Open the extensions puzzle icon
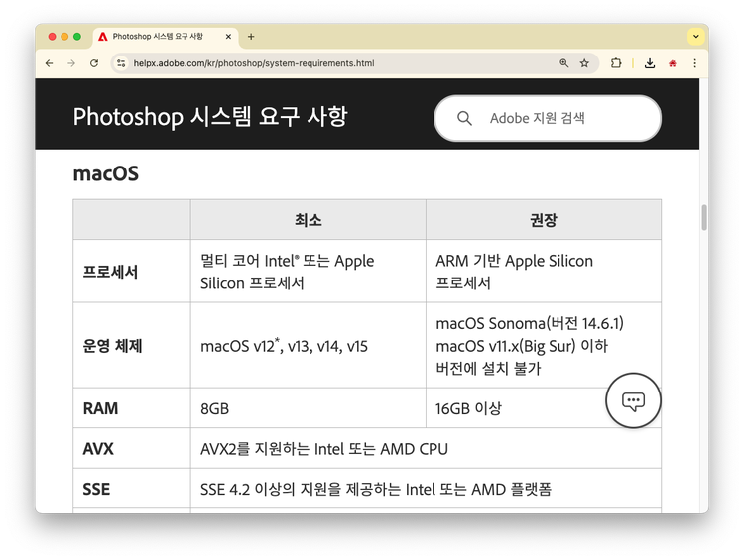This screenshot has width=744, height=560. pyautogui.click(x=616, y=63)
